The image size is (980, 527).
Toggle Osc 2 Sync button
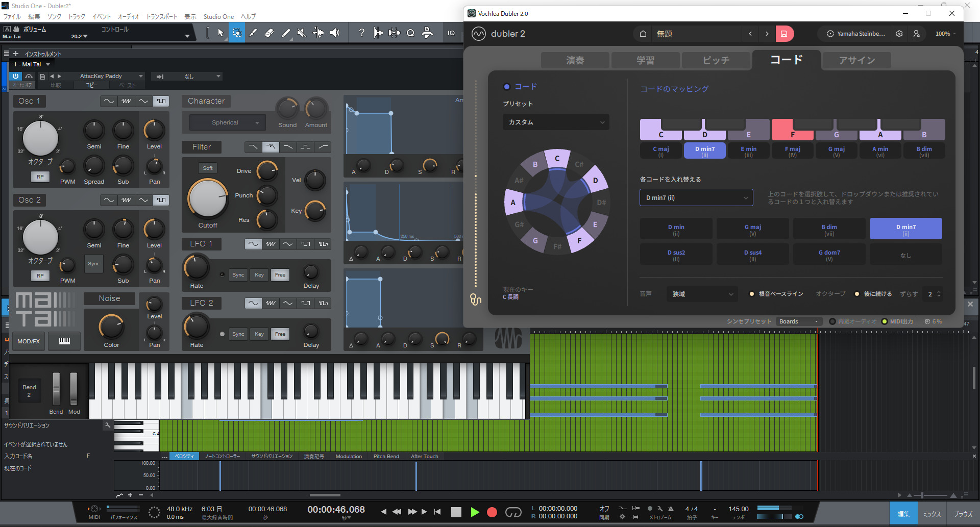pos(94,264)
